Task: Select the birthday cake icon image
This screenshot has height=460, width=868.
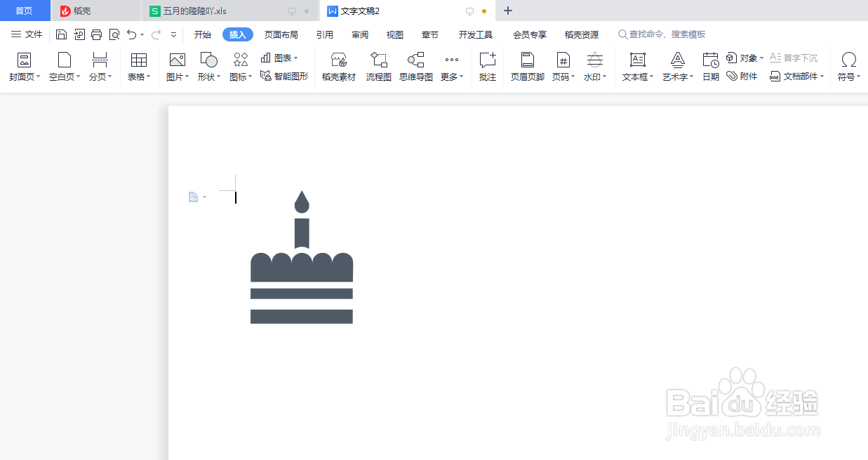Action: click(302, 257)
